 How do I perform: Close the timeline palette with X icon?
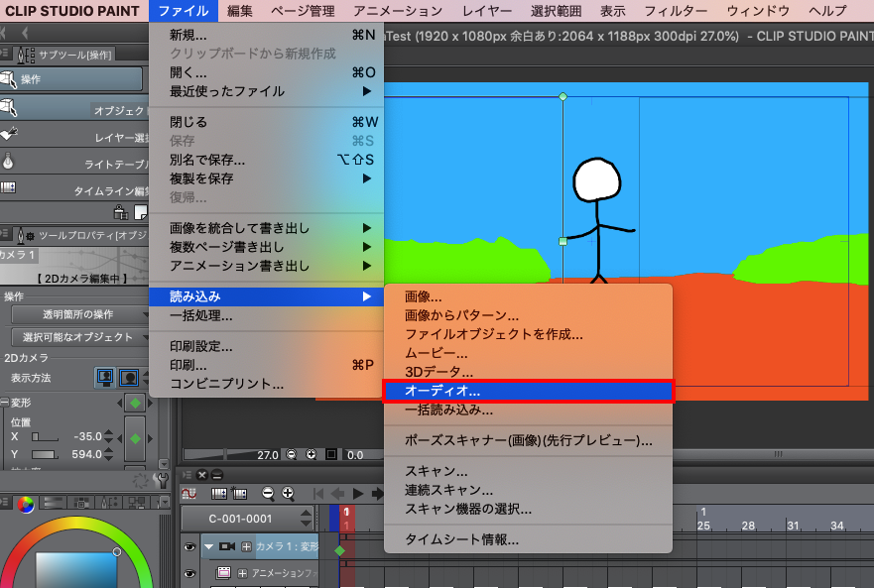tap(201, 475)
